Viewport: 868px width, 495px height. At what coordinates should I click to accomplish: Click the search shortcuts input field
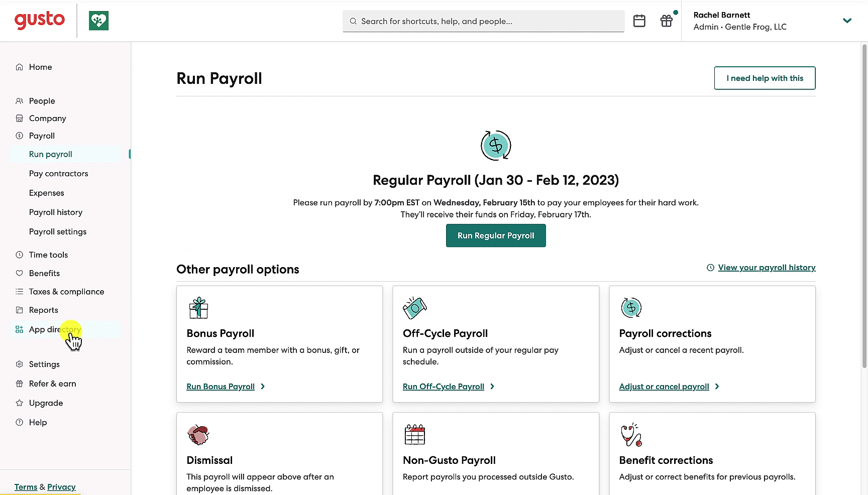(483, 21)
